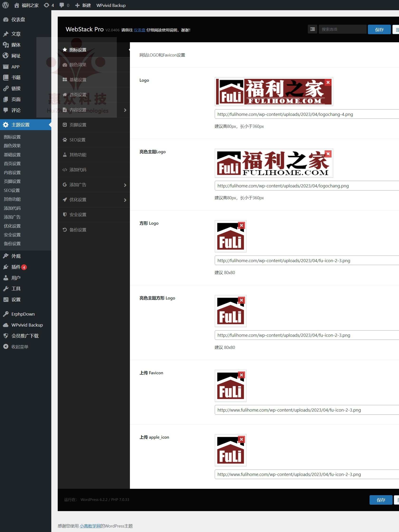Open the ErphpDown menu
The width and height of the screenshot is (399, 532).
[x=25, y=314]
